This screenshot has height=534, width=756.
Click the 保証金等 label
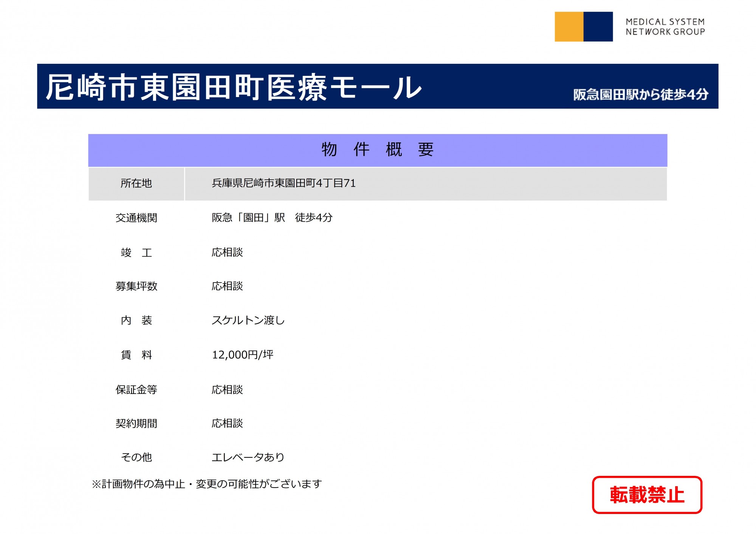136,390
